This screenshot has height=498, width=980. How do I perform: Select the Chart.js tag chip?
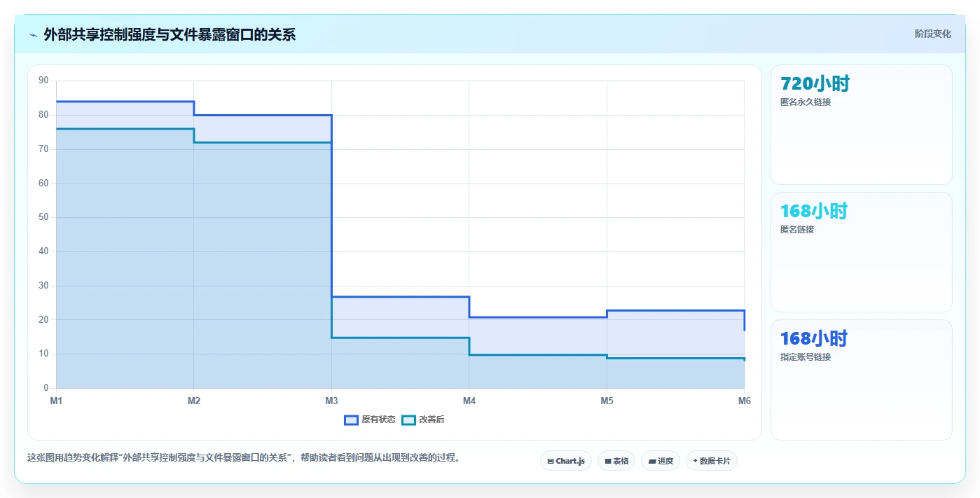pos(566,461)
